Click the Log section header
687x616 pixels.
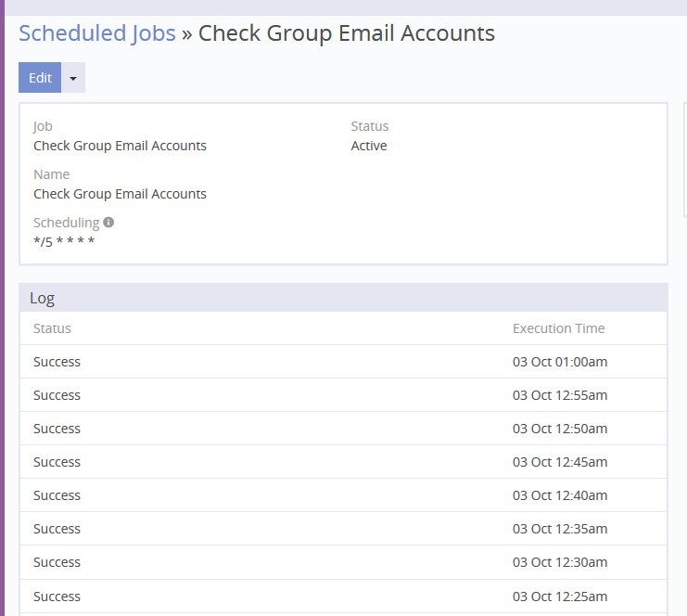coord(43,298)
